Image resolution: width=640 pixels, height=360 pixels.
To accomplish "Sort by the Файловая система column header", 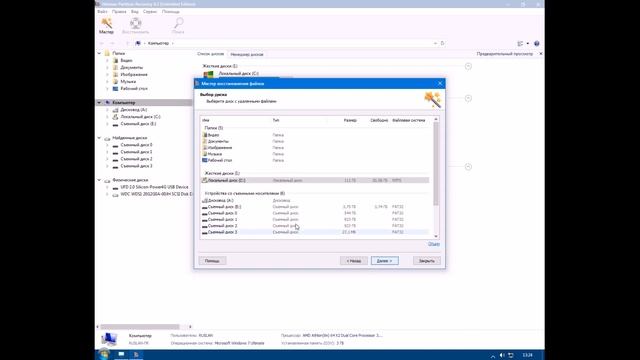I will pyautogui.click(x=409, y=120).
